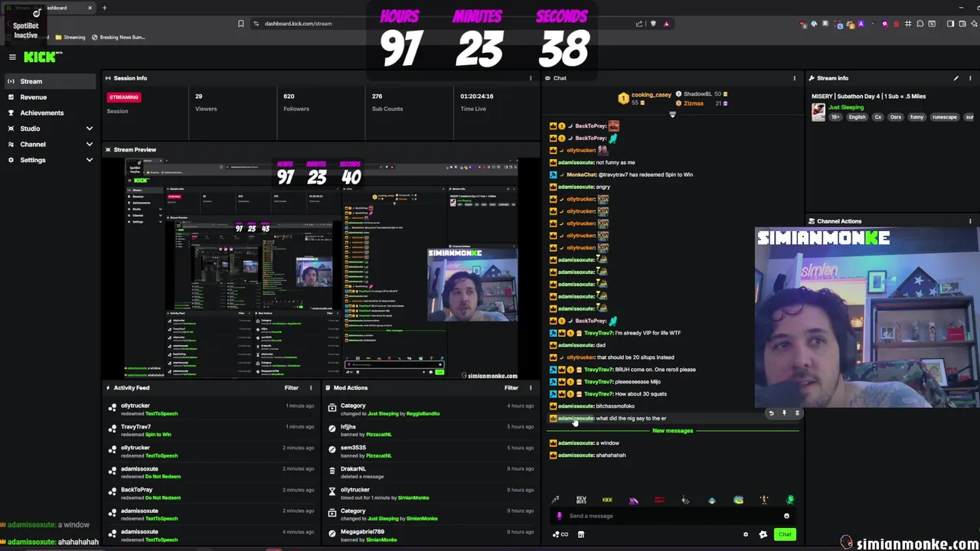
Task: Click the purple microphone icon in chat
Action: tap(559, 516)
